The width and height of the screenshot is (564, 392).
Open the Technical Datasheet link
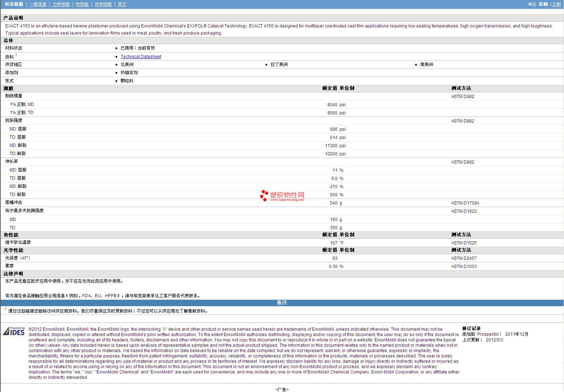point(141,57)
